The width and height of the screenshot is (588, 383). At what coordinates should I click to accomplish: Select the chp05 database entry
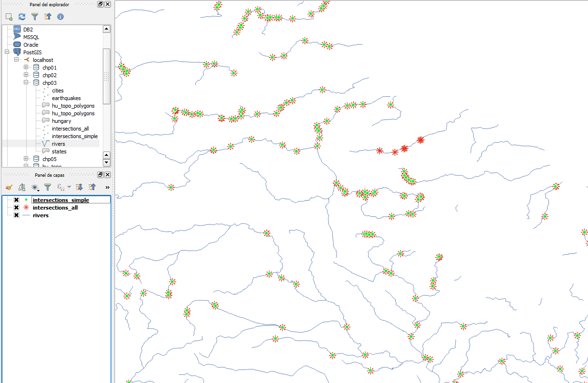50,159
